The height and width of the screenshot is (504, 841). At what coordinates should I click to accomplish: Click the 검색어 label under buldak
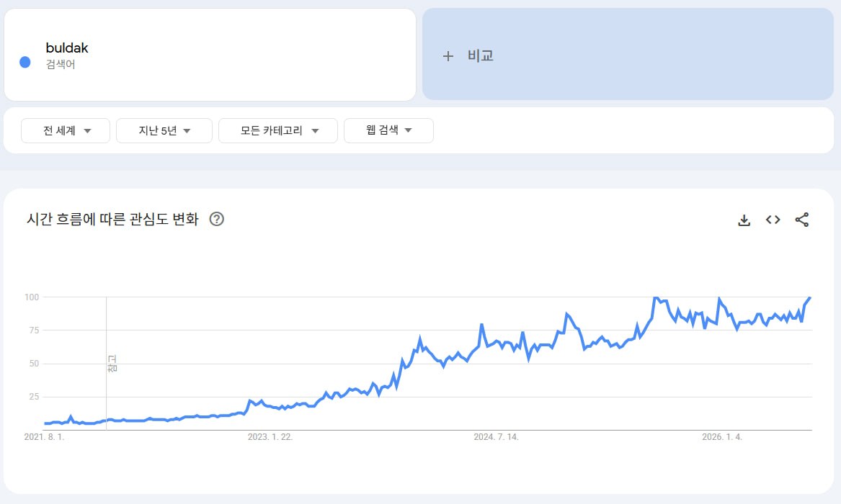tap(61, 64)
